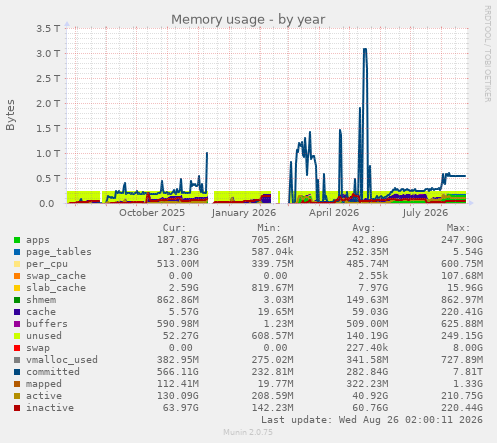Click the 'Cur:' column header
This screenshot has width=497, height=443.
(174, 228)
